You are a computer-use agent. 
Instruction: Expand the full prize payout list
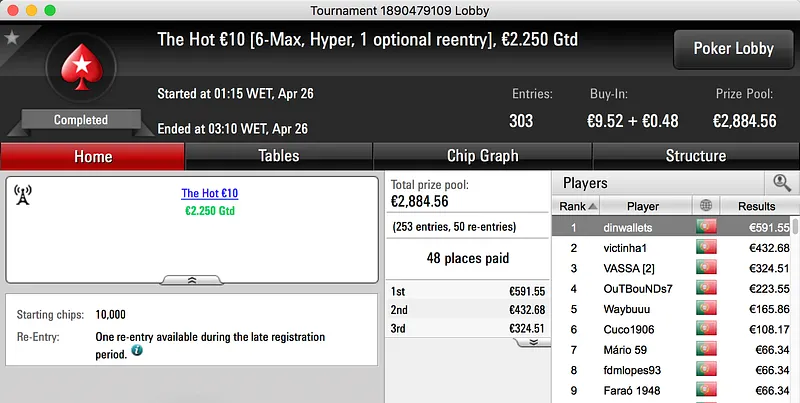point(533,341)
